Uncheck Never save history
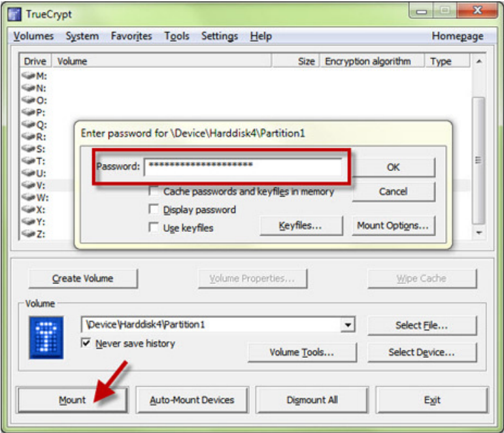Screen dimensions: 504x433 tap(86, 343)
